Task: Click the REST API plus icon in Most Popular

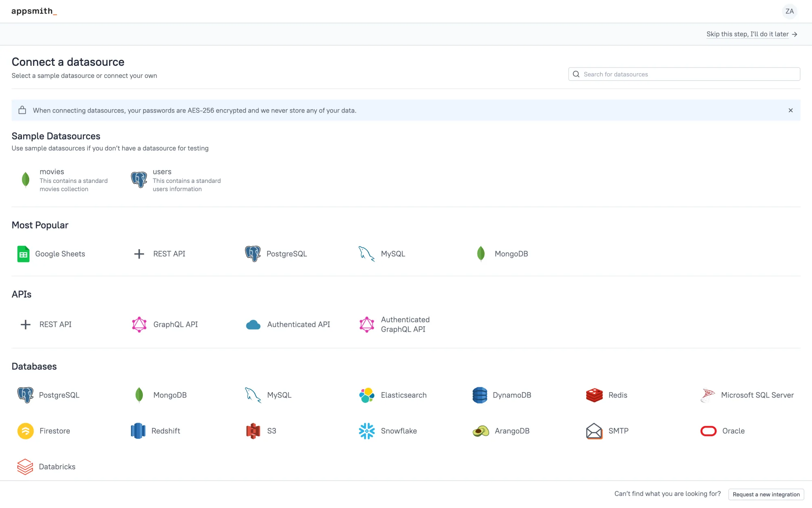Action: click(x=139, y=254)
